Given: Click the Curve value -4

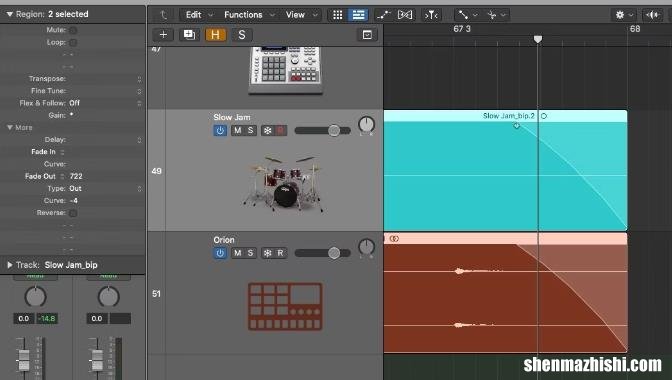Looking at the screenshot, I should coord(74,200).
